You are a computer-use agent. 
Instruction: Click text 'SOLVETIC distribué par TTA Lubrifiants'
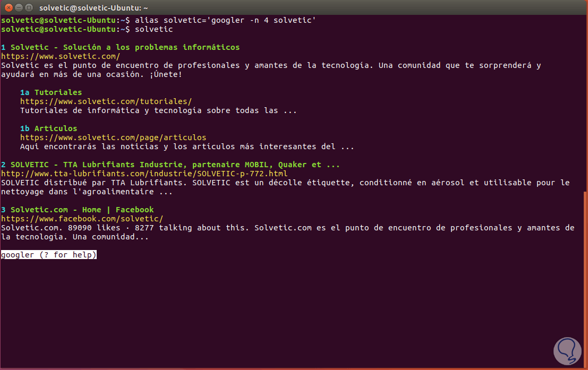(x=93, y=183)
